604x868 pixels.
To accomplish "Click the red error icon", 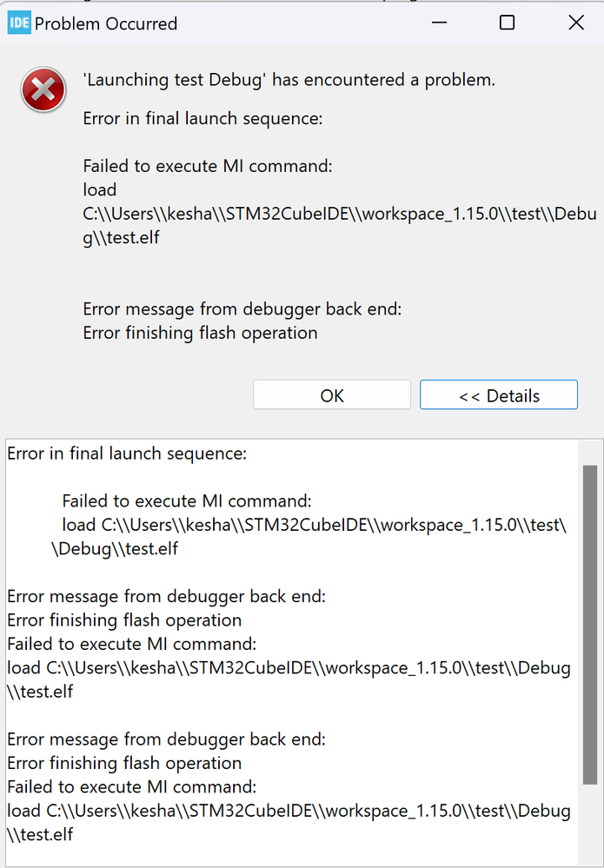I will (43, 89).
